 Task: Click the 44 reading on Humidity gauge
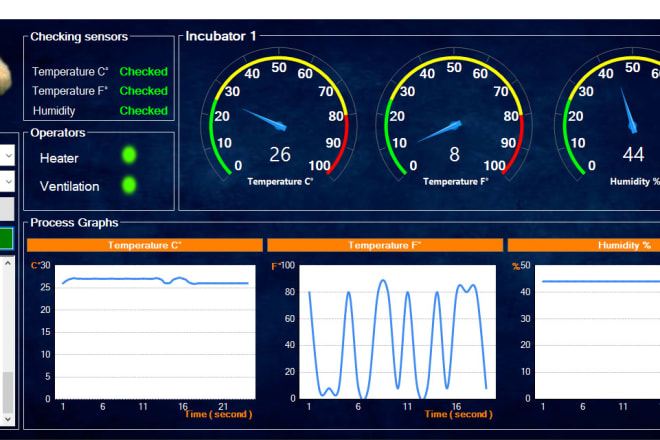[633, 155]
